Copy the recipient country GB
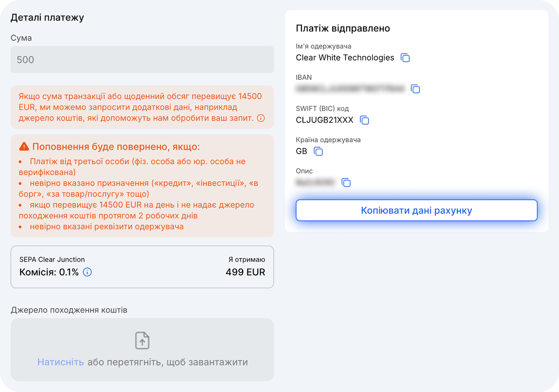 pos(318,151)
